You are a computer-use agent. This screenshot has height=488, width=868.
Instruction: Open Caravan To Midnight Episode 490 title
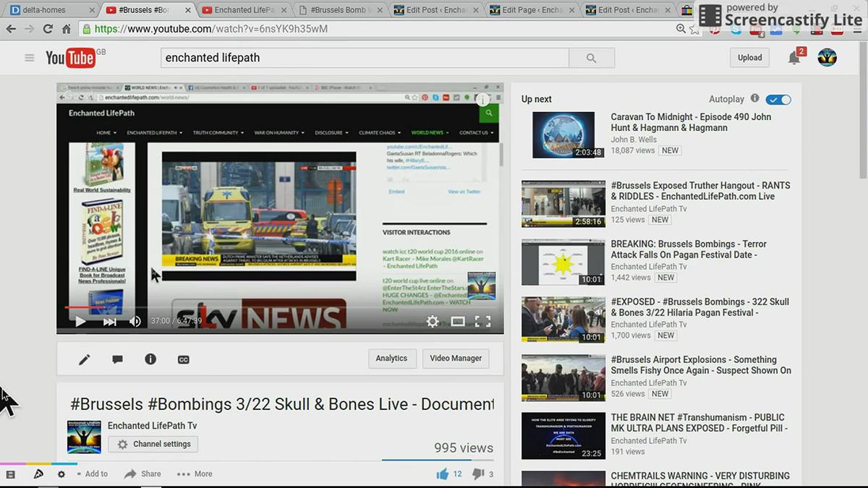(x=691, y=122)
